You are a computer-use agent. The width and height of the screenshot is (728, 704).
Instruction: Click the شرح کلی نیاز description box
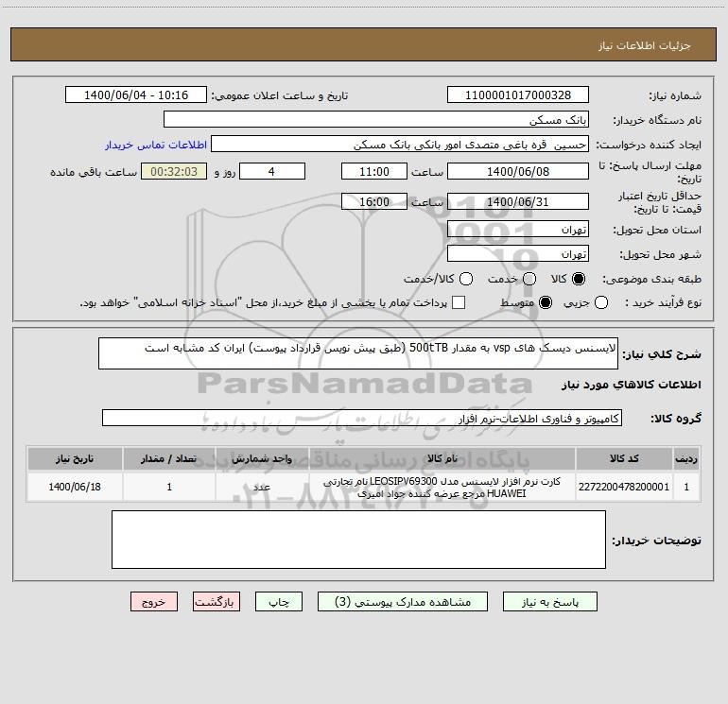[x=358, y=353]
